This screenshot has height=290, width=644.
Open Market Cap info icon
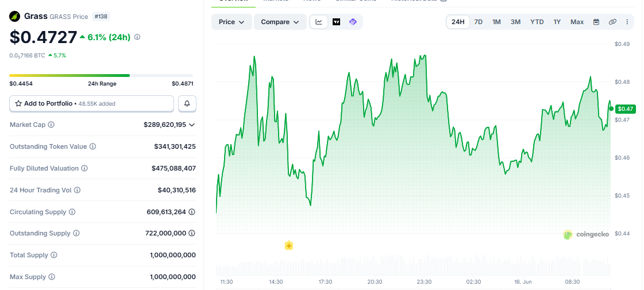[51, 125]
